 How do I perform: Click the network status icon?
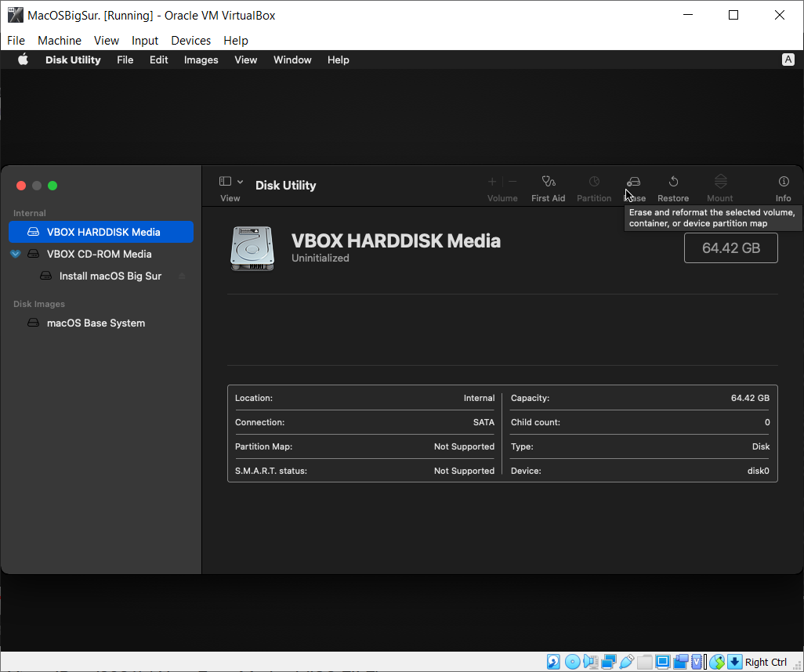[x=609, y=662]
